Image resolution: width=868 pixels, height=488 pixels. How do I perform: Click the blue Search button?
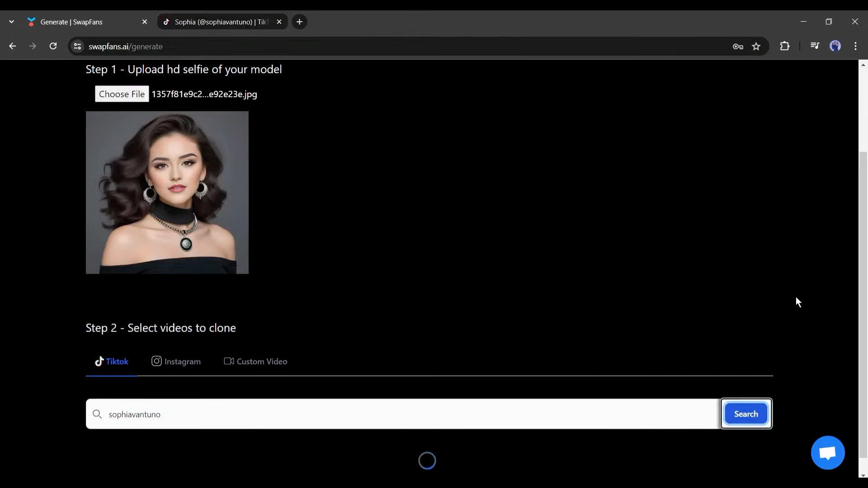746,414
